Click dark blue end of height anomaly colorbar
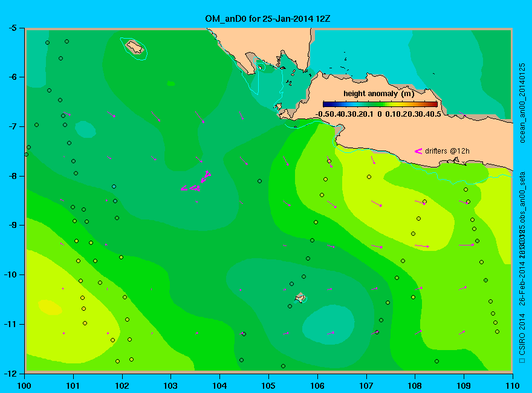 coord(326,104)
